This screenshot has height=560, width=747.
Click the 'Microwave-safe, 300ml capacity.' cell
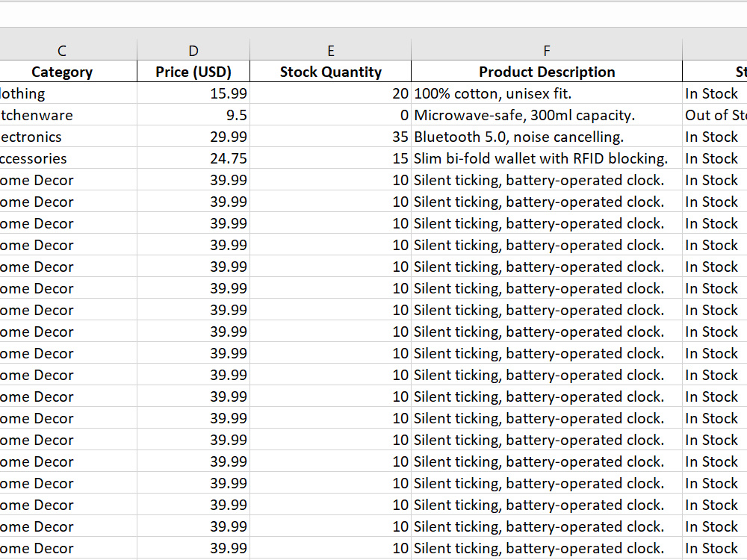pos(547,115)
